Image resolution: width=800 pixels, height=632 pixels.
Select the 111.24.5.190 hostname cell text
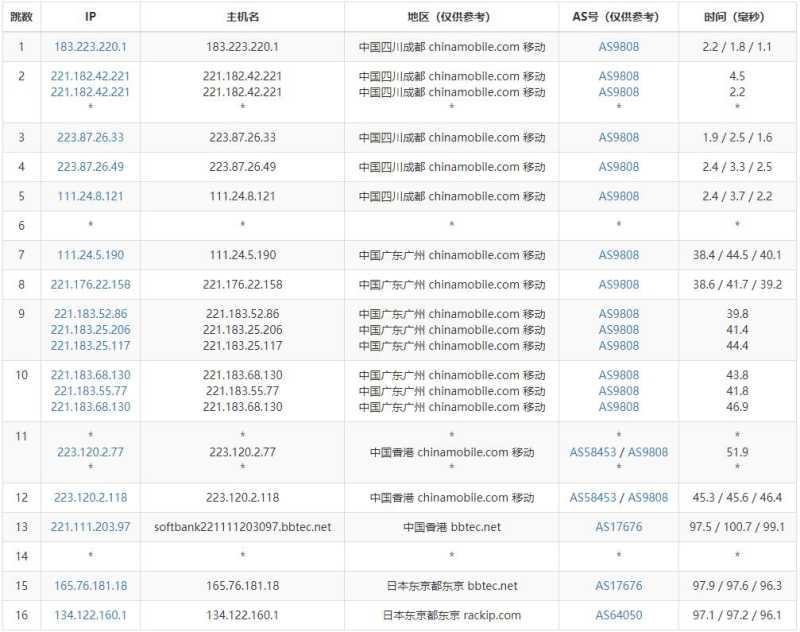click(x=242, y=255)
